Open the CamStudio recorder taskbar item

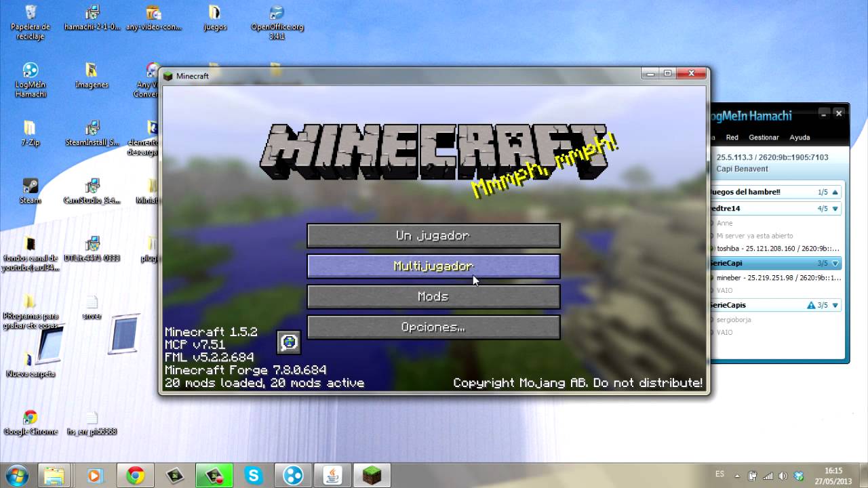[x=214, y=476]
